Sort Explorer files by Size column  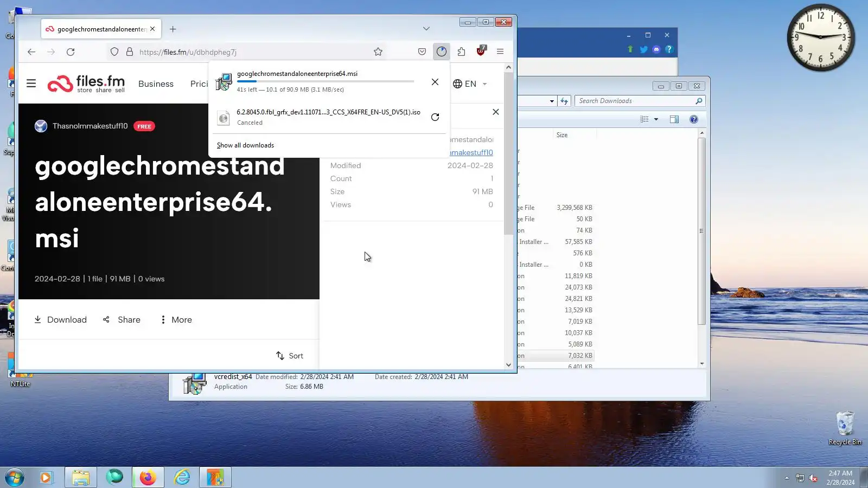[x=562, y=135]
